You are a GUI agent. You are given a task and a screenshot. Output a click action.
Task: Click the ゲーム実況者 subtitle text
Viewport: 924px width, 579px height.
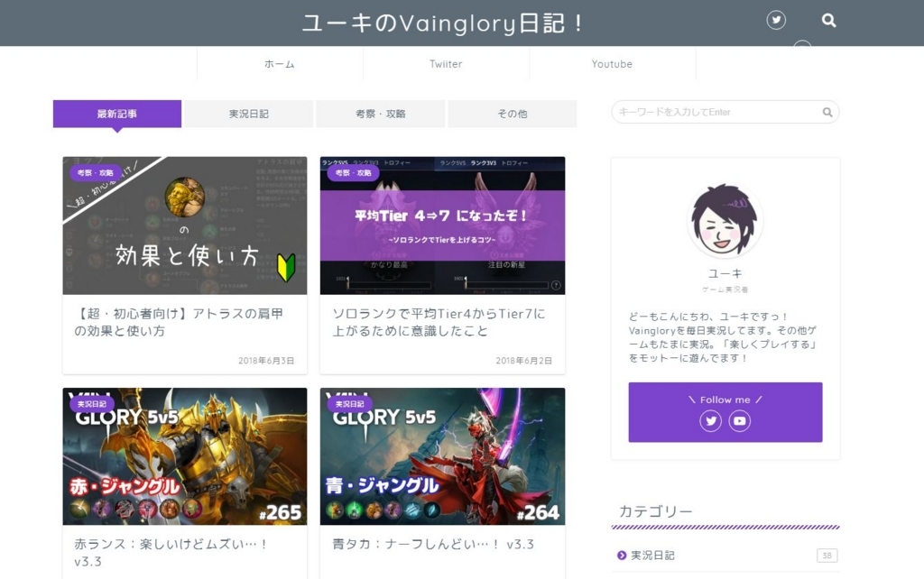pyautogui.click(x=725, y=289)
